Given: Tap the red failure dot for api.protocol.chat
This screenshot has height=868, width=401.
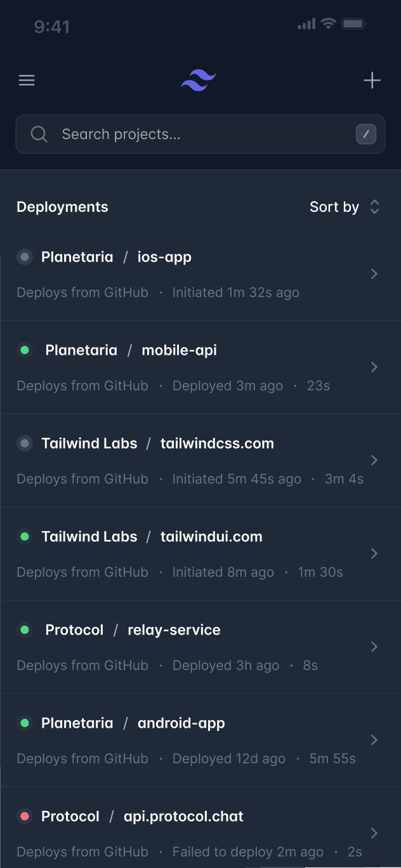Looking at the screenshot, I should click(x=24, y=816).
